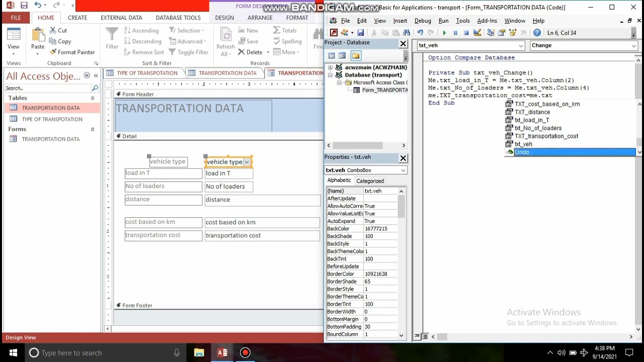Click the Properties list vertical scrollbar thumb
Viewport: 644px width, 362px height.
point(401,206)
